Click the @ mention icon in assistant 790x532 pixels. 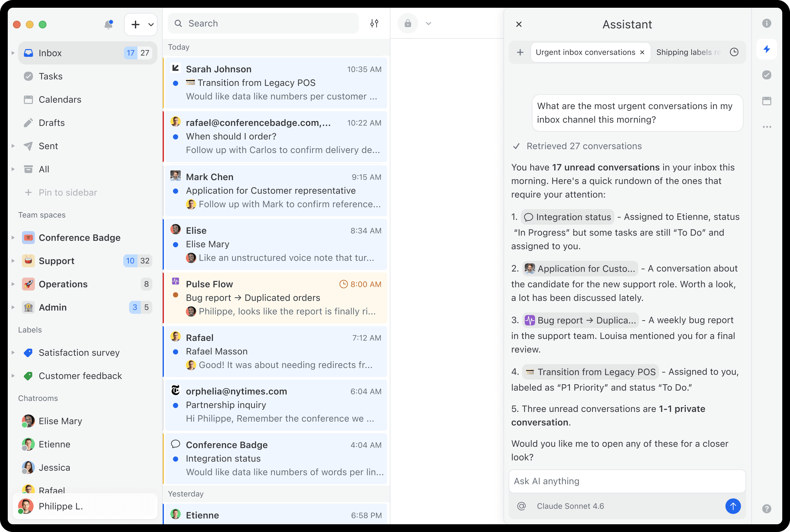click(x=522, y=506)
